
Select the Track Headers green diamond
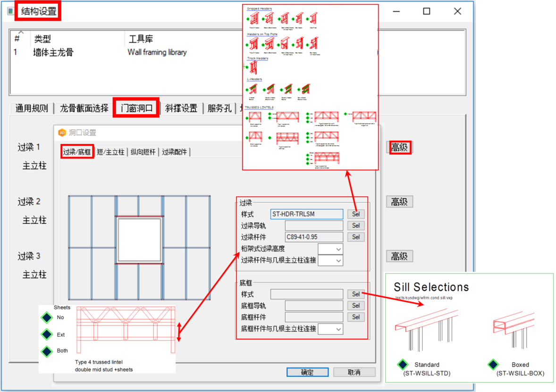point(246,67)
